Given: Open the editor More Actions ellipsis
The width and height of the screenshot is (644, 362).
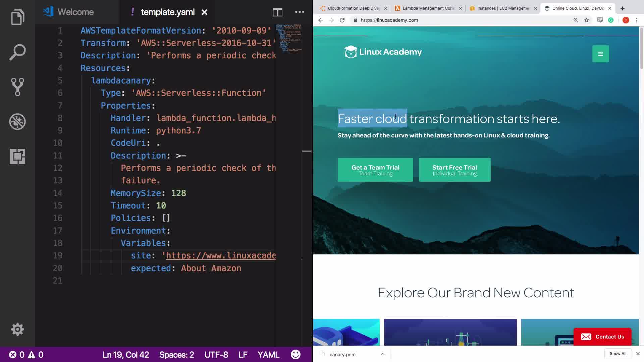Looking at the screenshot, I should [x=300, y=12].
